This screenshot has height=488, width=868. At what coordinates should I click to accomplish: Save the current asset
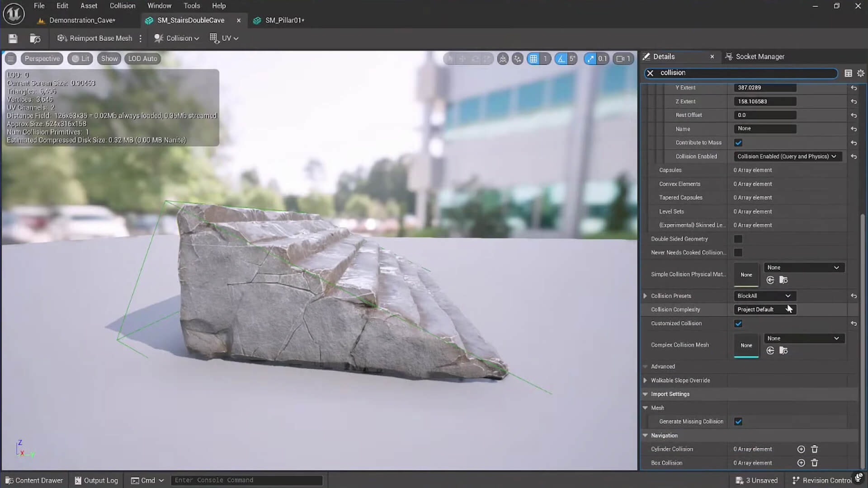click(x=13, y=38)
